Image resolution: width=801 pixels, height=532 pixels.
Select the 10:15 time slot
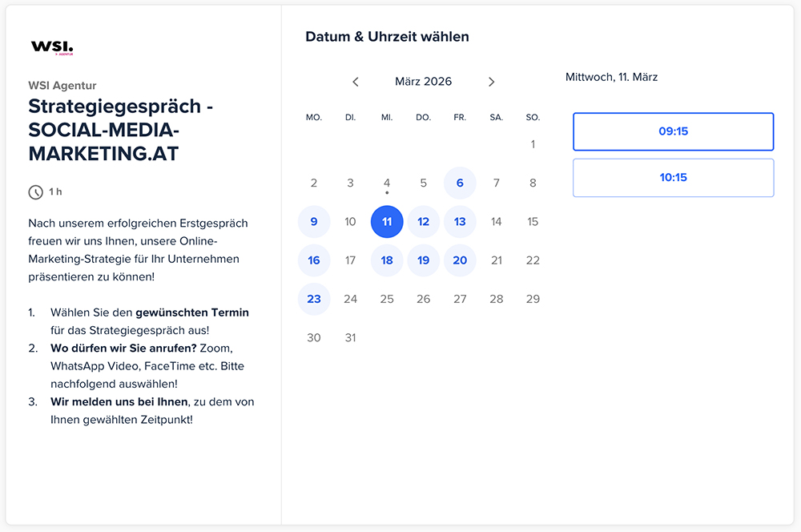[674, 178]
